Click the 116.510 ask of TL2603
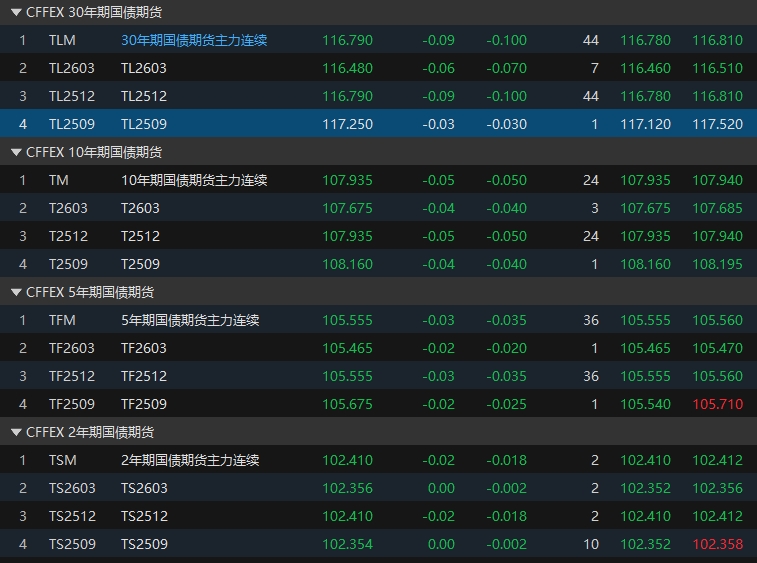The height and width of the screenshot is (563, 757). click(x=717, y=68)
